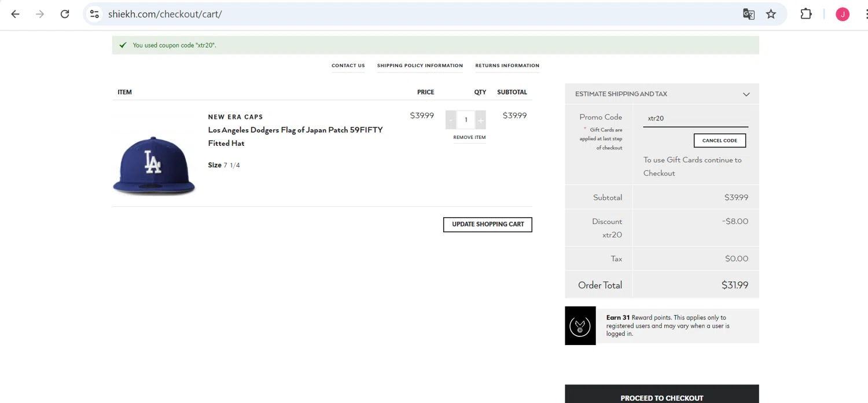The image size is (868, 403).
Task: Open the Contact Us link
Action: coord(348,65)
